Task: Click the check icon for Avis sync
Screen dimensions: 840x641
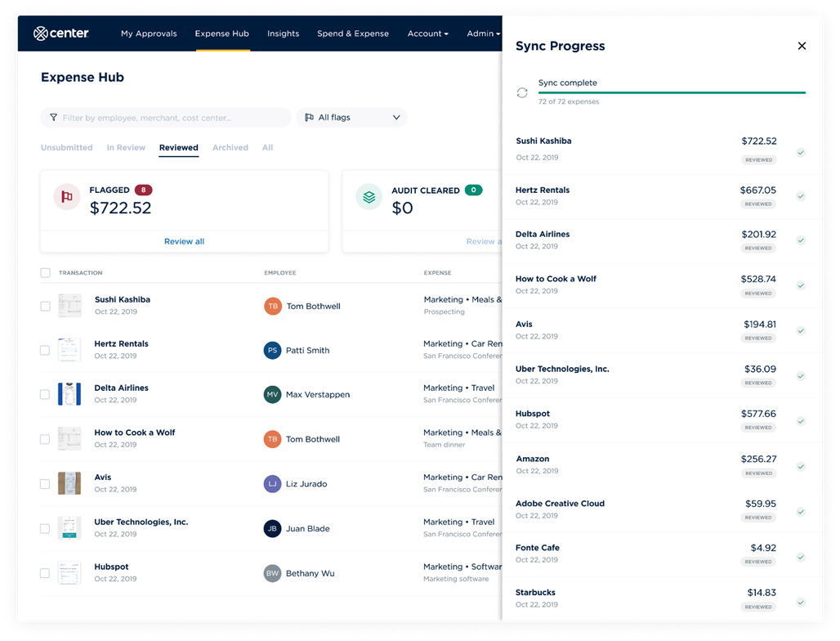Action: [801, 330]
